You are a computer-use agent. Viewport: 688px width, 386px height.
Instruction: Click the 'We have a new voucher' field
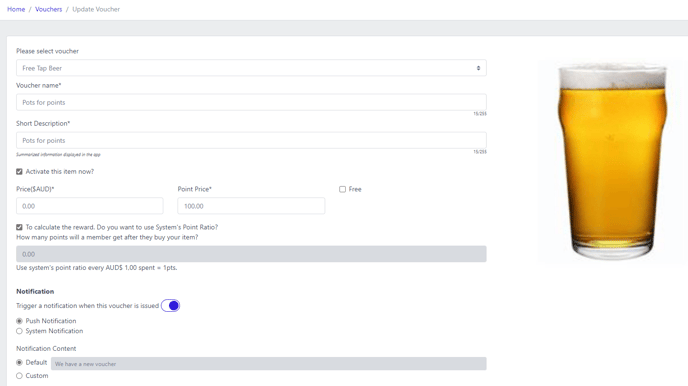pyautogui.click(x=269, y=364)
